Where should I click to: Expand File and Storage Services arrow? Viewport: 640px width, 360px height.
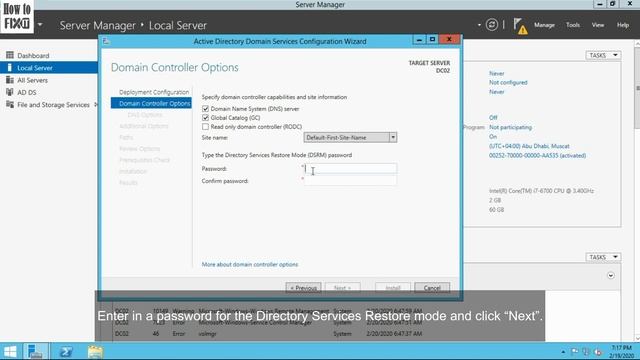pyautogui.click(x=96, y=104)
